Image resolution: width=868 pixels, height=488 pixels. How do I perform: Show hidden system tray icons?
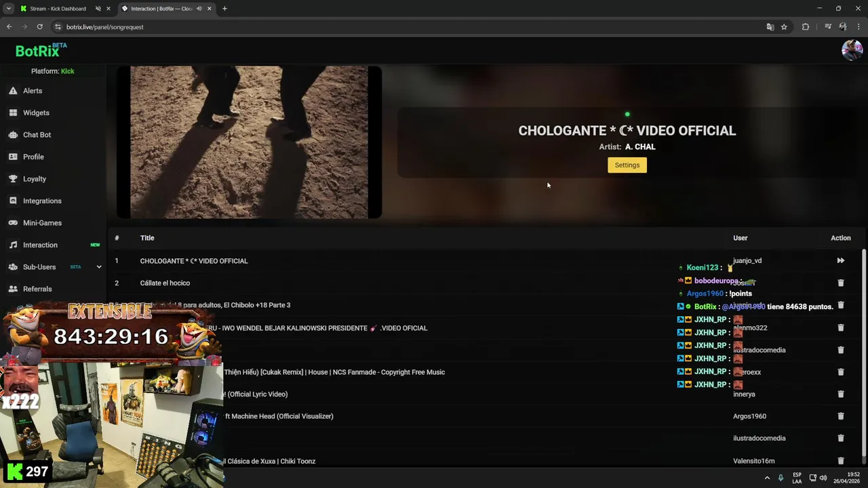pos(767,478)
